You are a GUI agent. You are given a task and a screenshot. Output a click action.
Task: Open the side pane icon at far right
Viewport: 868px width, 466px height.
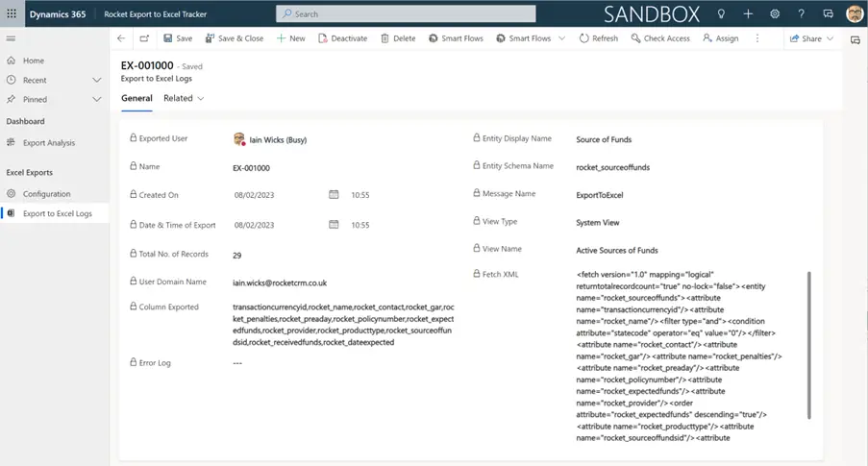[856, 39]
